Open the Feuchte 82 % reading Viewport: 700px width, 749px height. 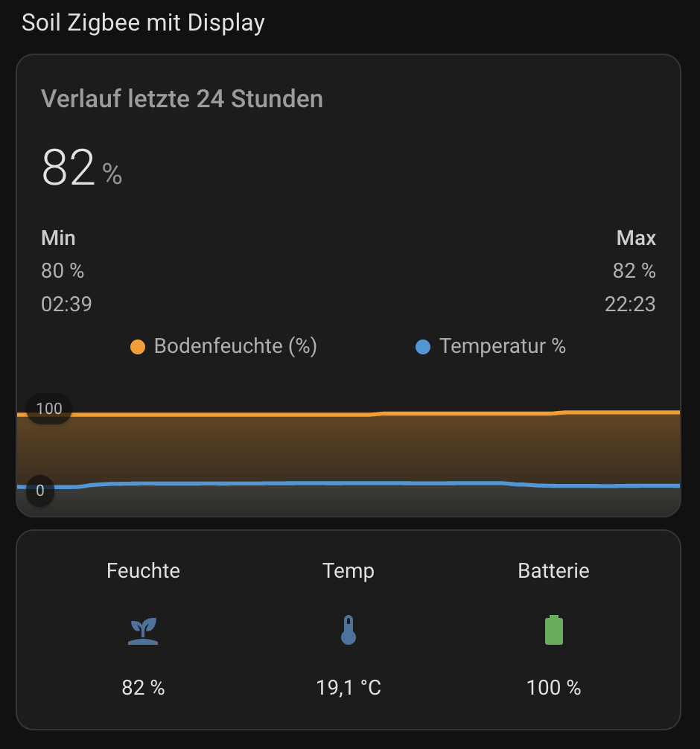click(x=143, y=687)
